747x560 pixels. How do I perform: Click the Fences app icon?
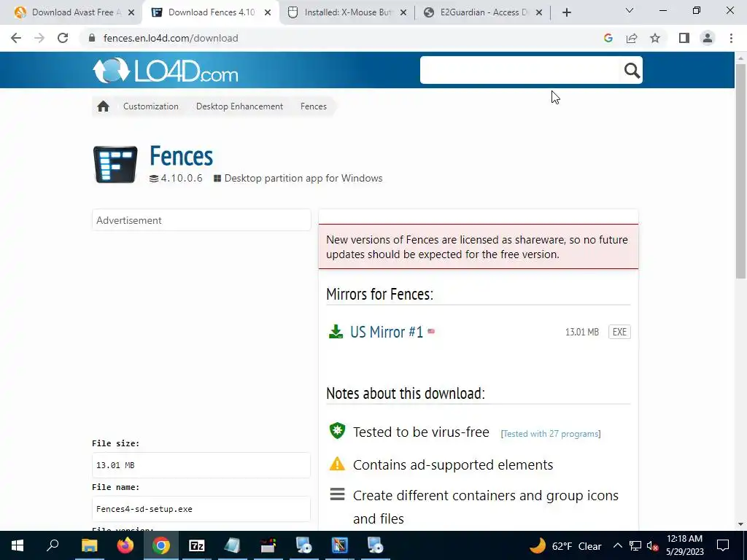pyautogui.click(x=115, y=164)
